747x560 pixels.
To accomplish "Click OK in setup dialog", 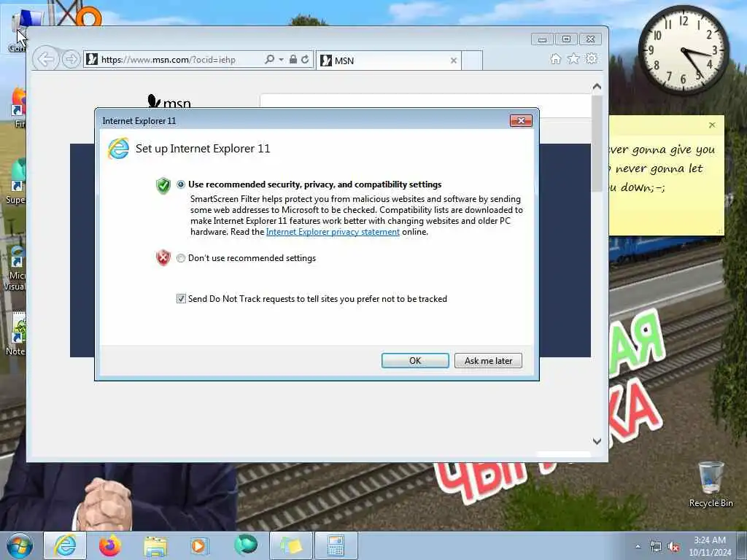I will pyautogui.click(x=415, y=360).
